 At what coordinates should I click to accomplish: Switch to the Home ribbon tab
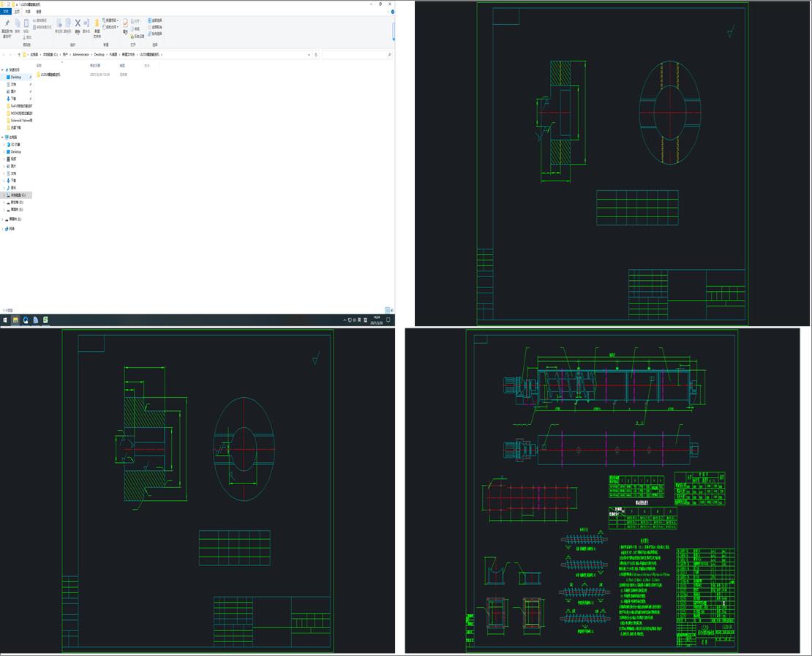click(17, 12)
